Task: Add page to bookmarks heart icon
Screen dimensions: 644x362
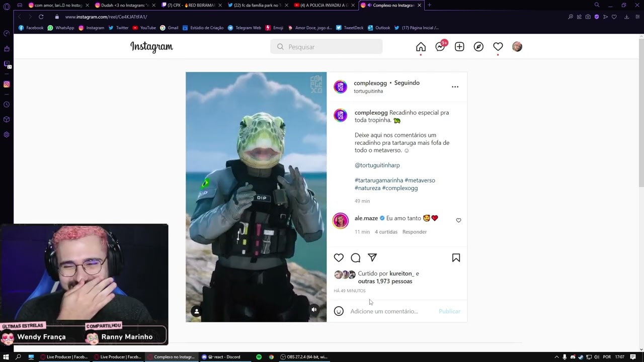Action: tap(614, 17)
